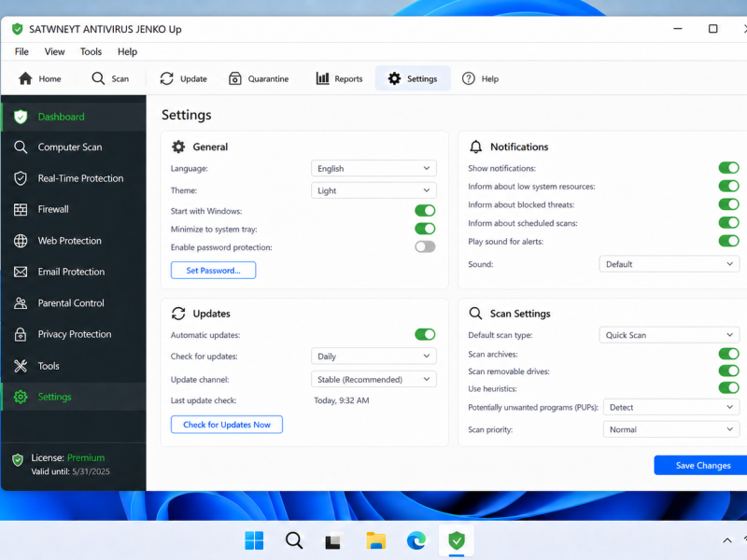747x560 pixels.
Task: Toggle Use heuristics switch
Action: (729, 387)
